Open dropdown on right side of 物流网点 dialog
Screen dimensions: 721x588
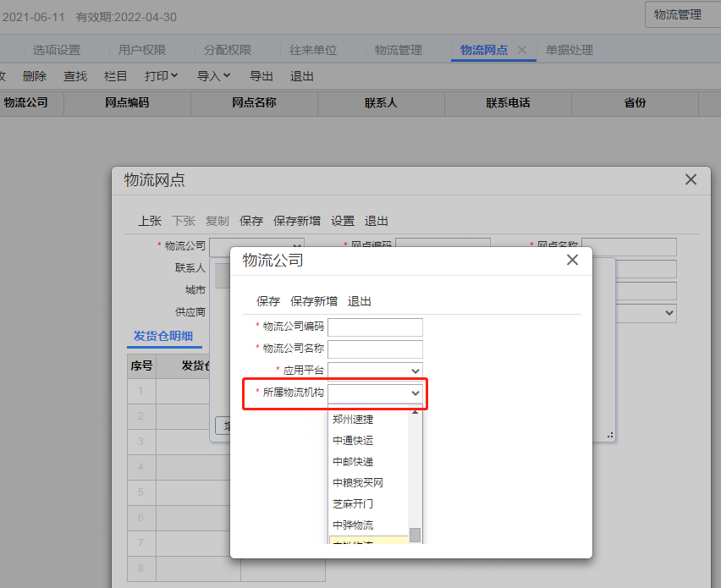coord(669,313)
